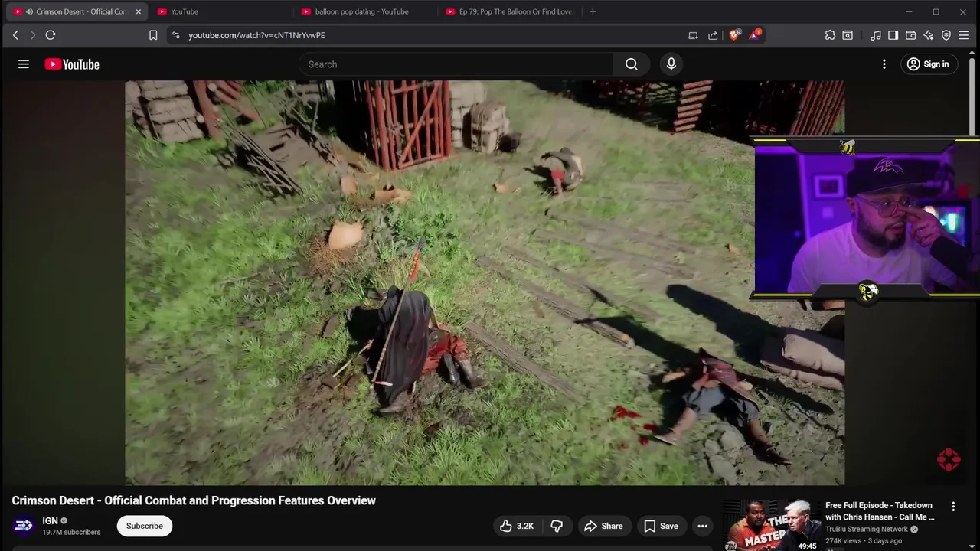
Task: Open the Free Full Episode Takedown video title
Action: 880,511
